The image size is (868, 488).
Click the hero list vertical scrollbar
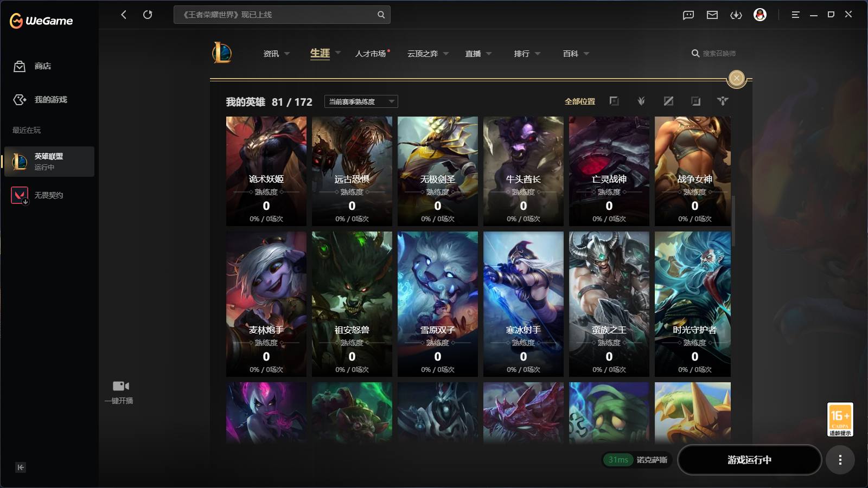733,221
